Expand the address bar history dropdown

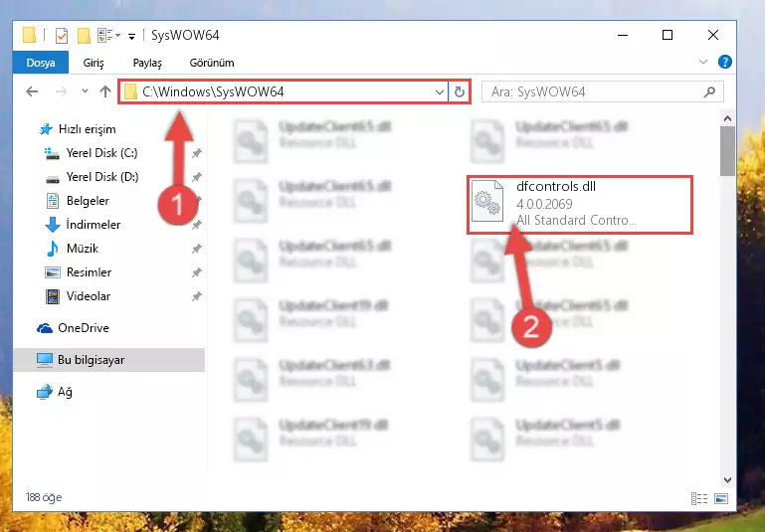[439, 91]
